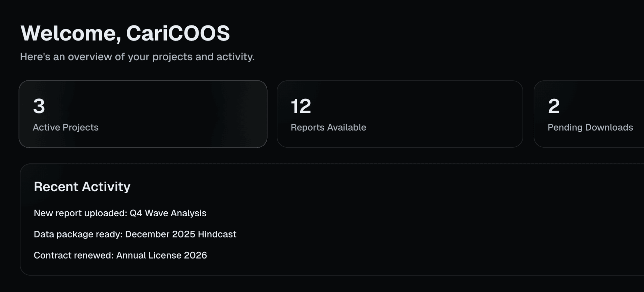This screenshot has height=292, width=644.
Task: Select the "Reports Available" label text
Action: point(328,128)
